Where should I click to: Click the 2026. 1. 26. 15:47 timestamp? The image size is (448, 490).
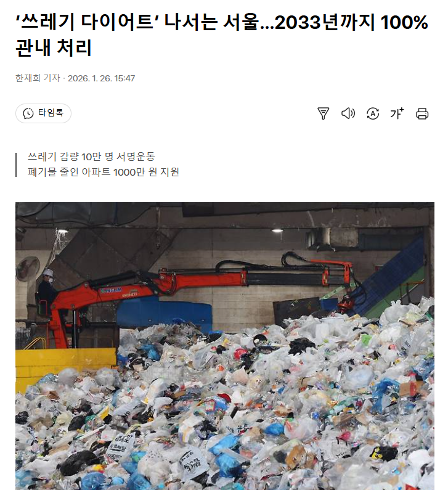(x=101, y=78)
